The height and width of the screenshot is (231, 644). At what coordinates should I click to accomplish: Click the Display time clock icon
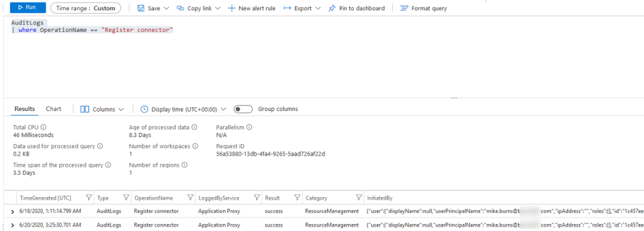tap(144, 110)
